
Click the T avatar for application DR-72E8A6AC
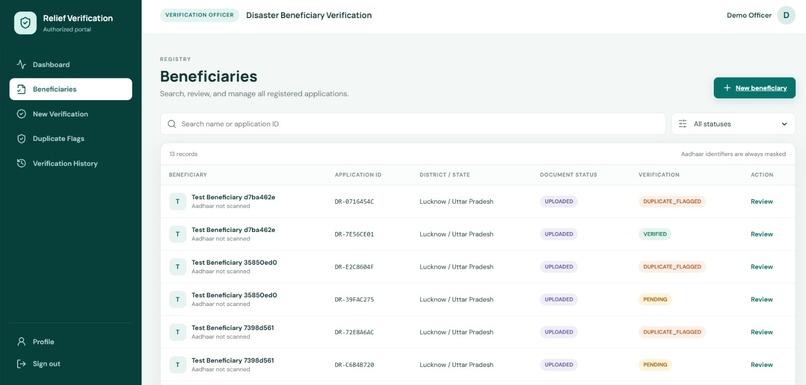pos(178,332)
